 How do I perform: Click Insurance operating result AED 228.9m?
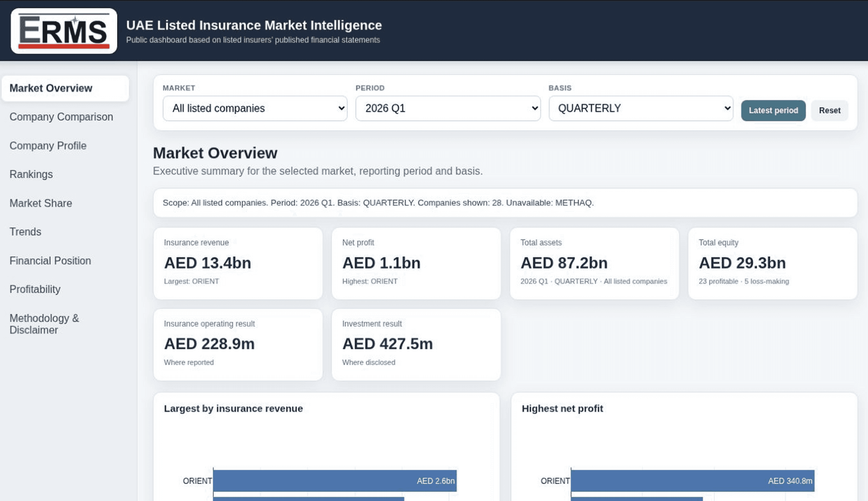tap(209, 344)
